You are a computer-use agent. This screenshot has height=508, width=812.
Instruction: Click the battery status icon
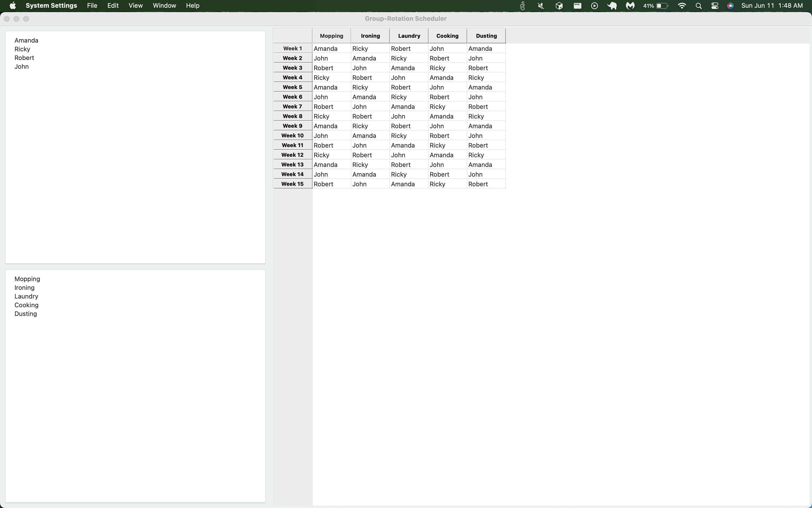(x=656, y=6)
